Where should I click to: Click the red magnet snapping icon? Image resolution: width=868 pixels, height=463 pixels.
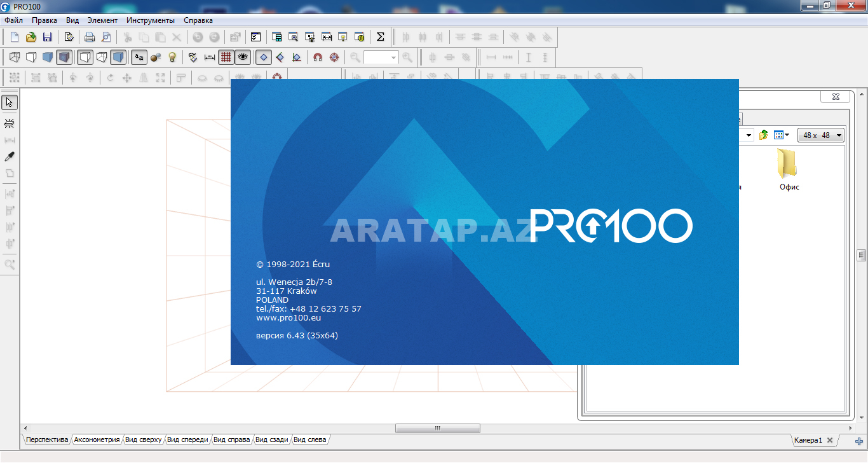coord(318,57)
